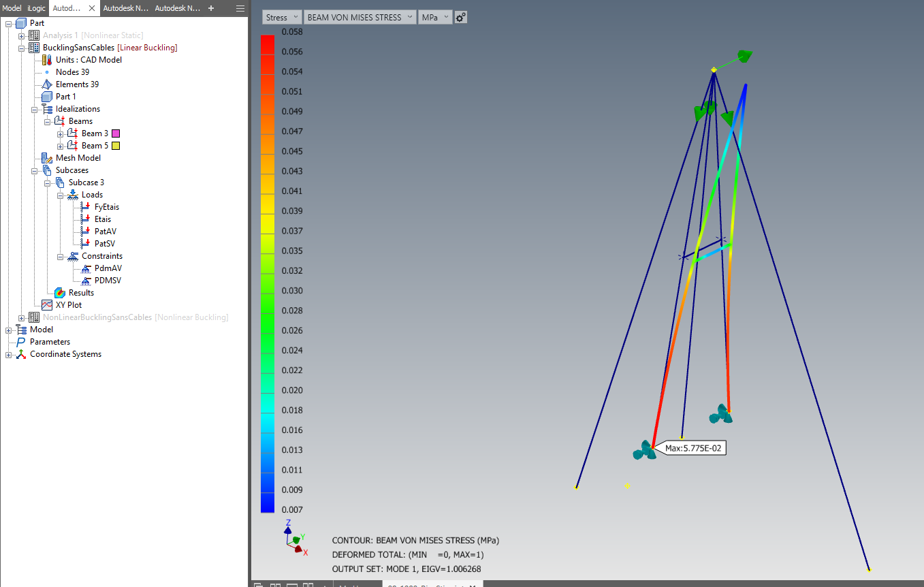Click the Max 5.775E-02 annotation label

point(692,448)
